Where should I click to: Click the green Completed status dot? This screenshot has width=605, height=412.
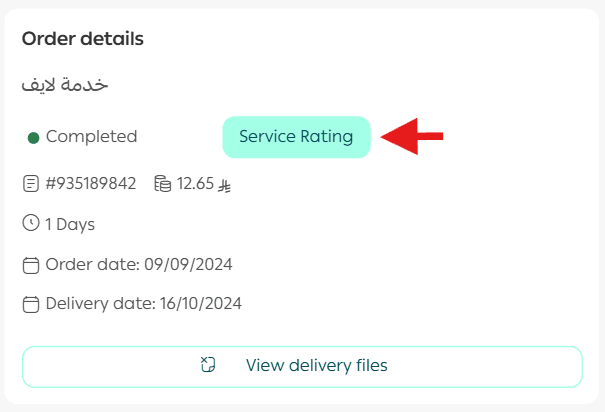pyautogui.click(x=33, y=137)
